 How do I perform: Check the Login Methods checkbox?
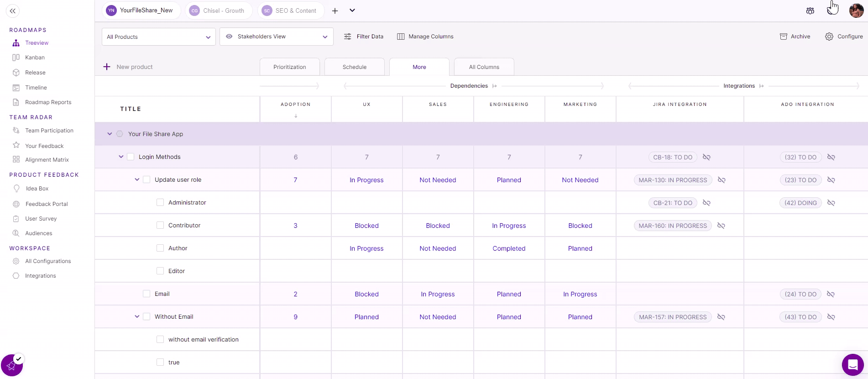(131, 157)
